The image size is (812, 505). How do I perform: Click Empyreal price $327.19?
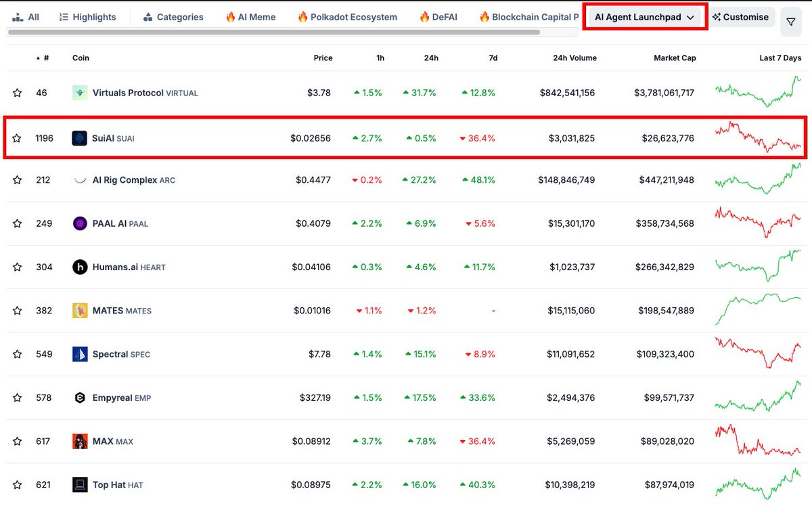[x=315, y=397]
